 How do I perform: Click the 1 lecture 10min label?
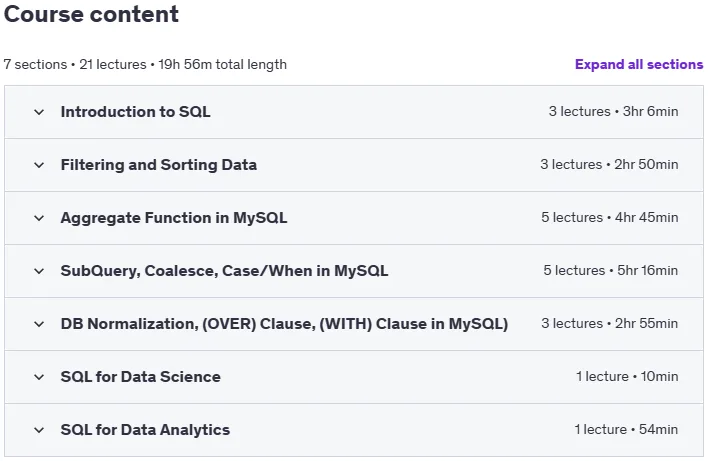[627, 376]
